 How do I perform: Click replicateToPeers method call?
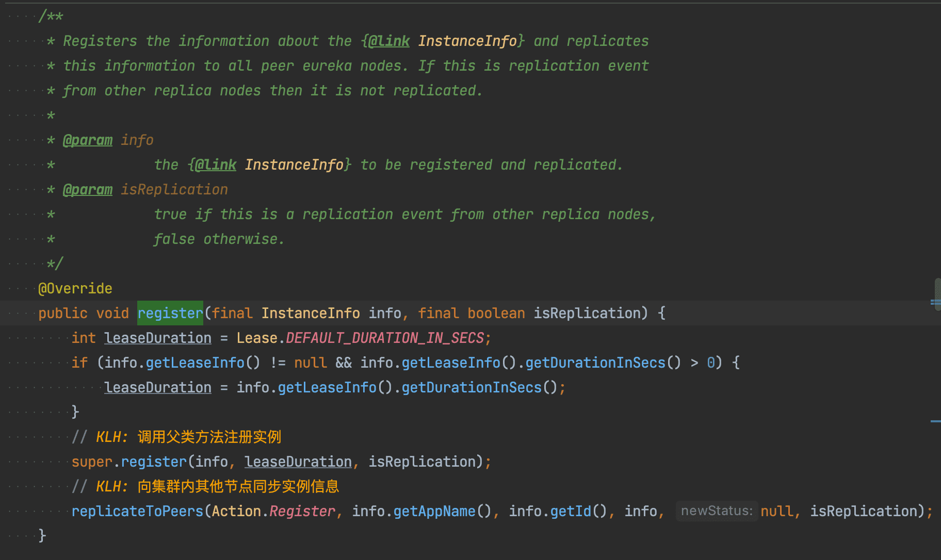[x=137, y=511]
